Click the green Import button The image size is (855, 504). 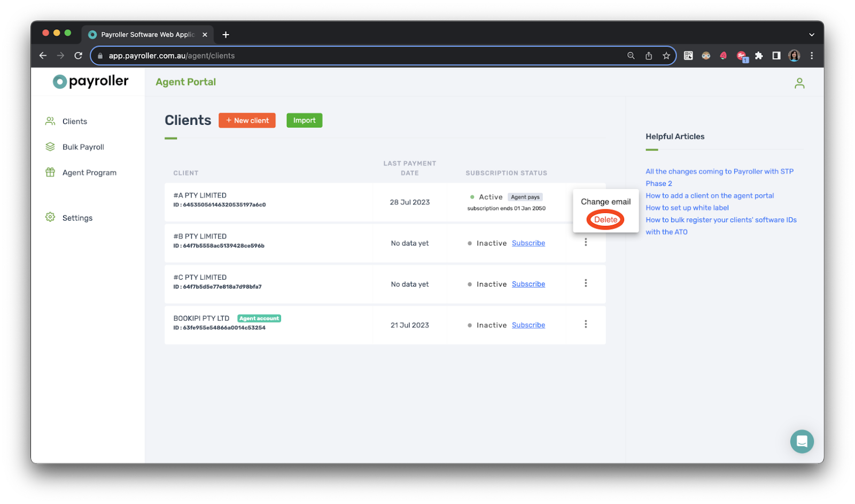[x=304, y=121]
